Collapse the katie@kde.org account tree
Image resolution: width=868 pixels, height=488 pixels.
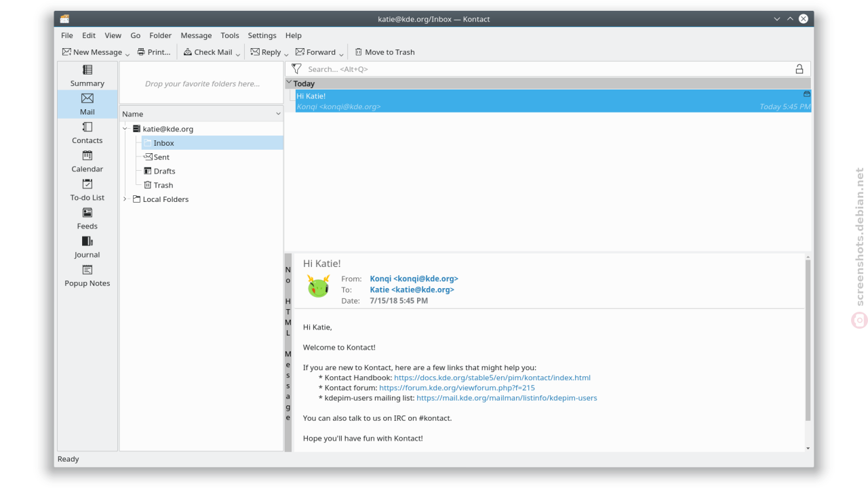[x=125, y=129]
